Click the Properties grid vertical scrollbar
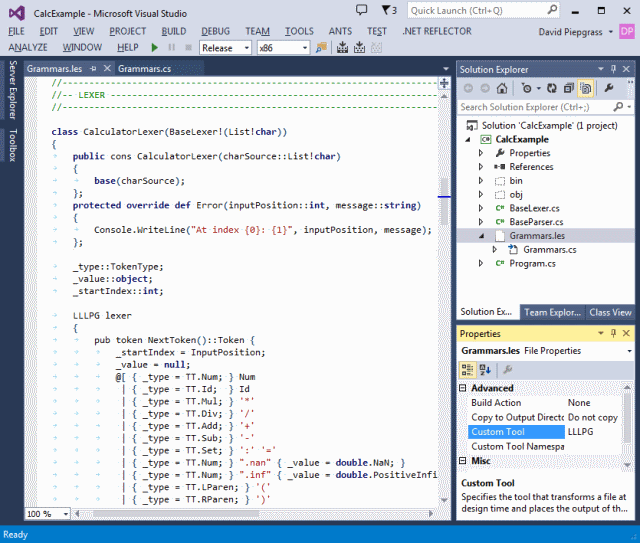The width and height of the screenshot is (640, 543). (627, 424)
